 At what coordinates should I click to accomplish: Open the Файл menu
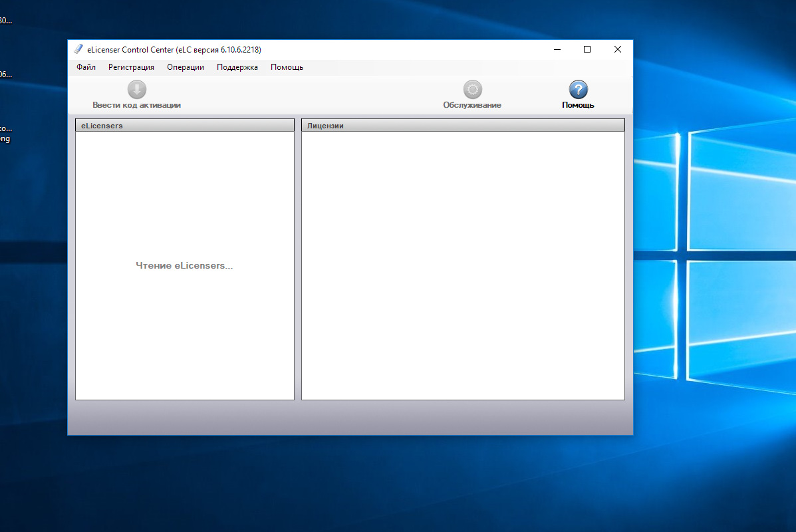86,67
